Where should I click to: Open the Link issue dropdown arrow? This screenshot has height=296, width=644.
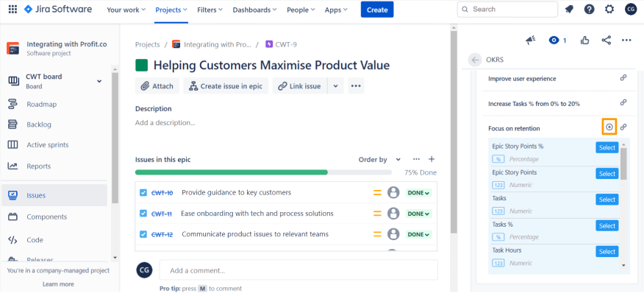click(x=335, y=86)
